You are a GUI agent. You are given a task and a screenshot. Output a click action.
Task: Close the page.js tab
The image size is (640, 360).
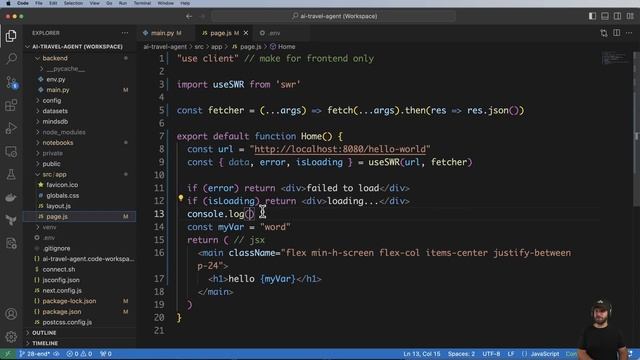click(246, 33)
